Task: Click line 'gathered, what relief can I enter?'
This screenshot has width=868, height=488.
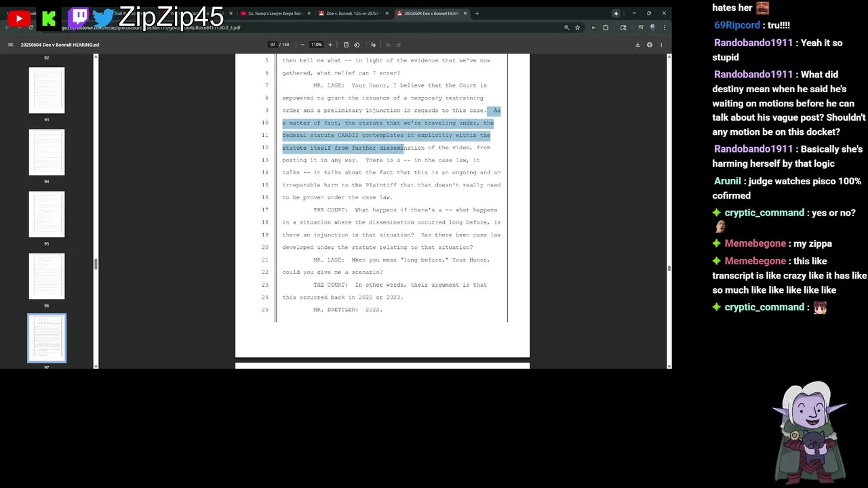Action: click(x=341, y=73)
